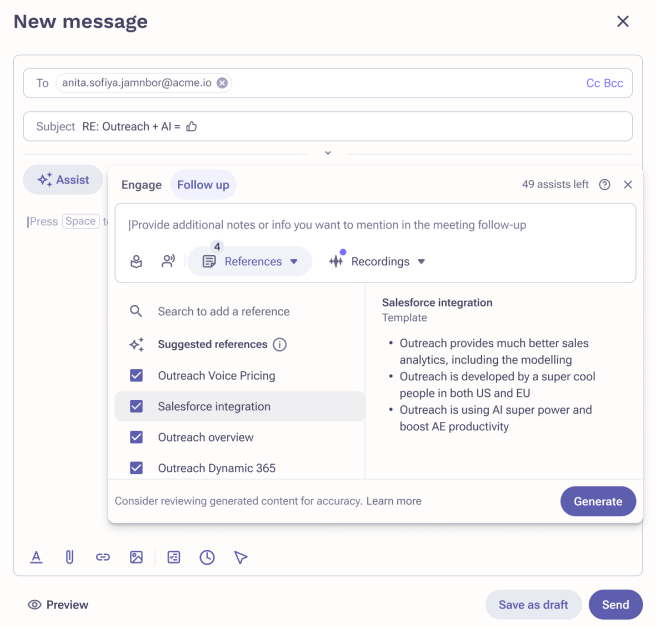Screen dimensions: 656x626
Task: Click the Subject field
Action: point(328,126)
